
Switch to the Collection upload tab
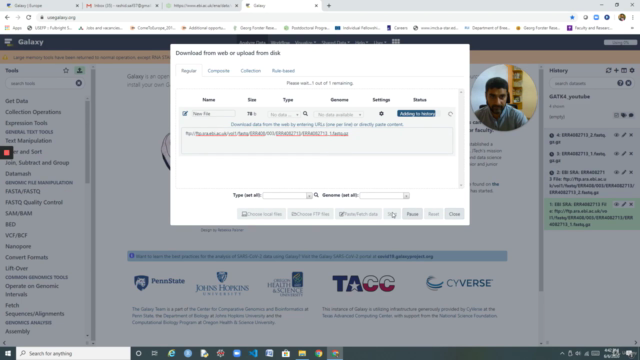coord(251,71)
